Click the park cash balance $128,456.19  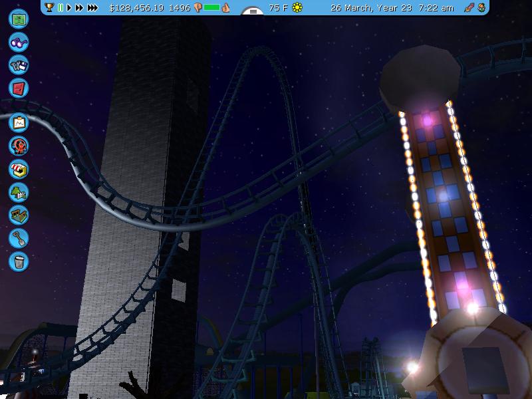point(136,8)
